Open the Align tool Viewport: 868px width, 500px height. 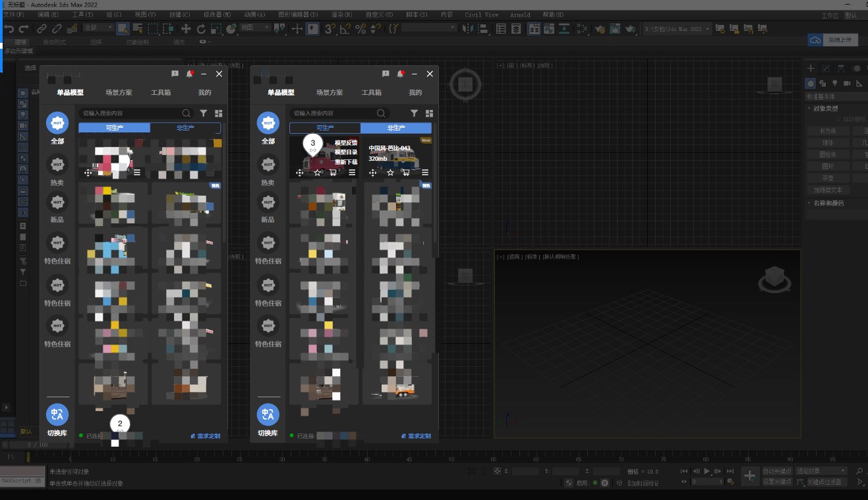pos(484,28)
